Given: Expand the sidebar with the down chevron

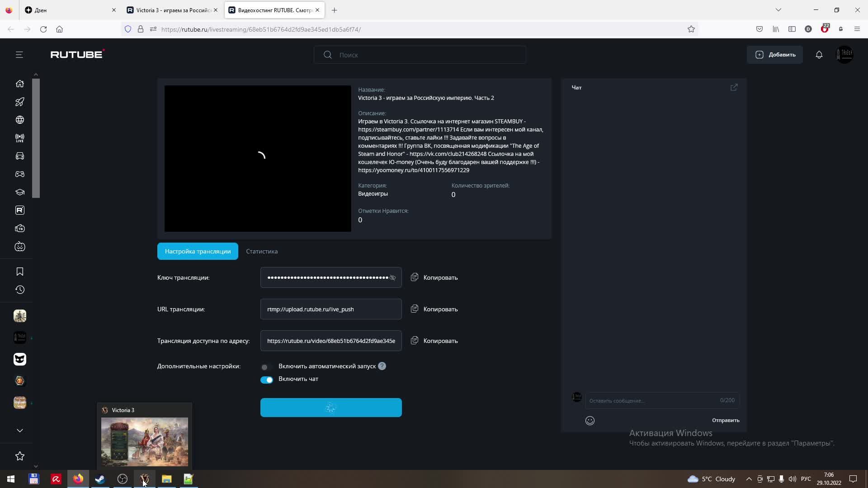Looking at the screenshot, I should pos(19,430).
